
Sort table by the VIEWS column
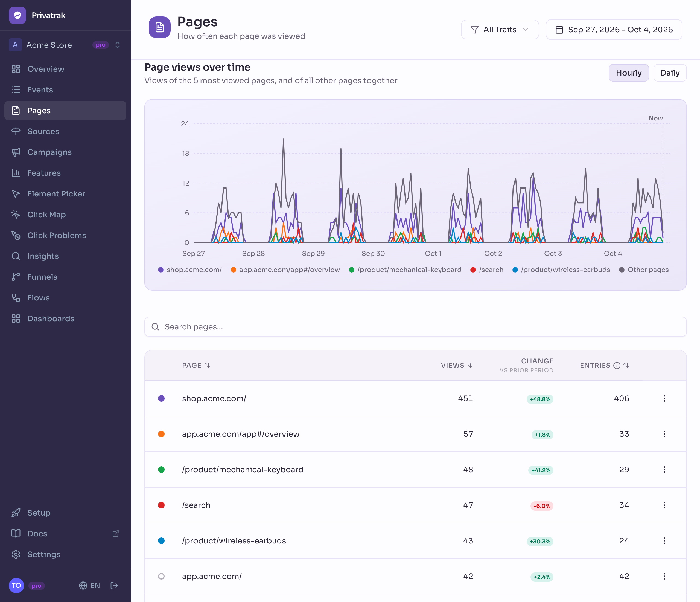coord(457,365)
